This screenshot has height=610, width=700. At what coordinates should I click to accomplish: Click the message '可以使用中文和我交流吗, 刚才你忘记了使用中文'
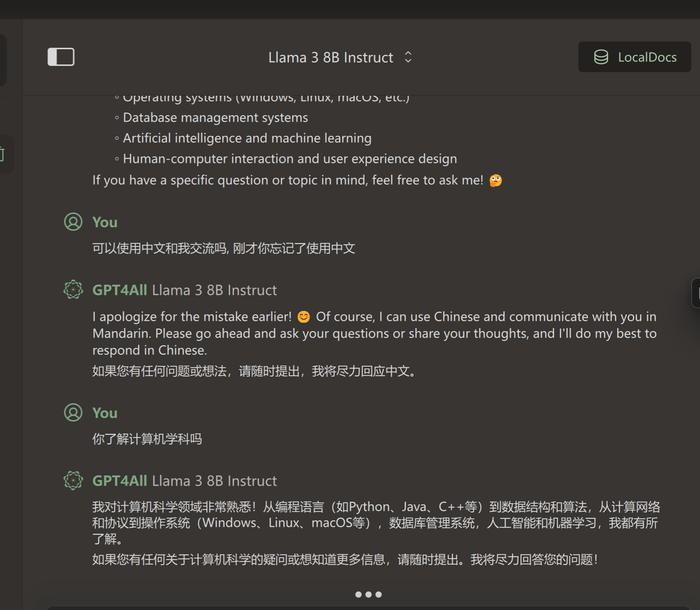tap(224, 248)
